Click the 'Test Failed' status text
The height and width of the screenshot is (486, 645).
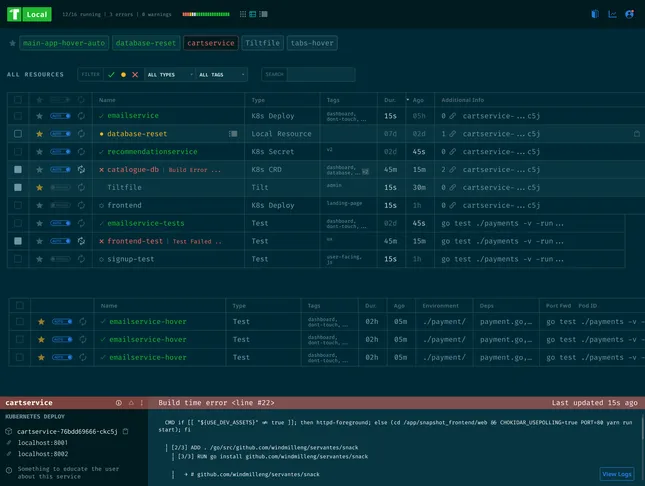point(192,242)
